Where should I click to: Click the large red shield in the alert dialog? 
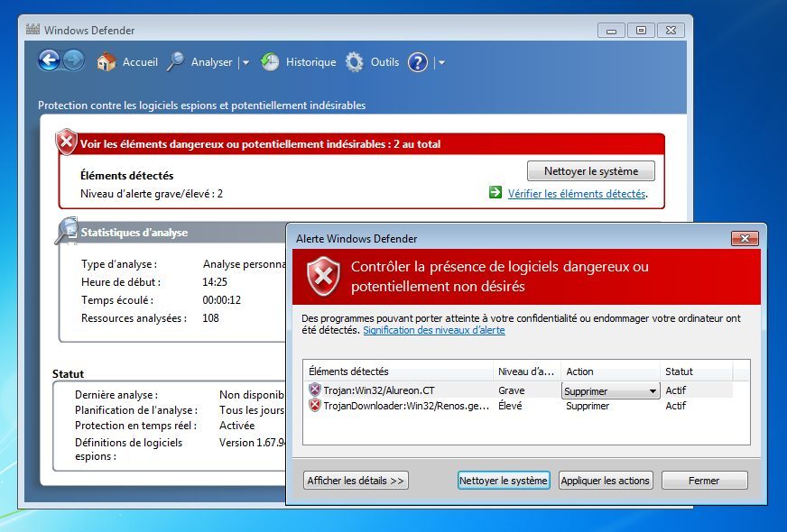[x=323, y=276]
